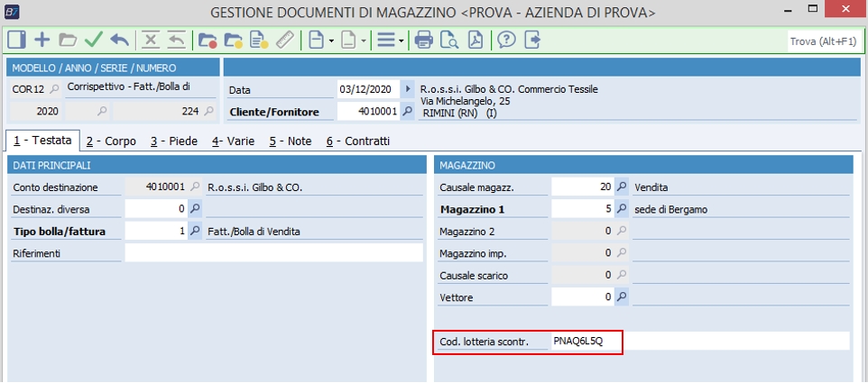This screenshot has width=868, height=383.
Task: Switch to the 1 - Testata tab
Action: coord(43,141)
